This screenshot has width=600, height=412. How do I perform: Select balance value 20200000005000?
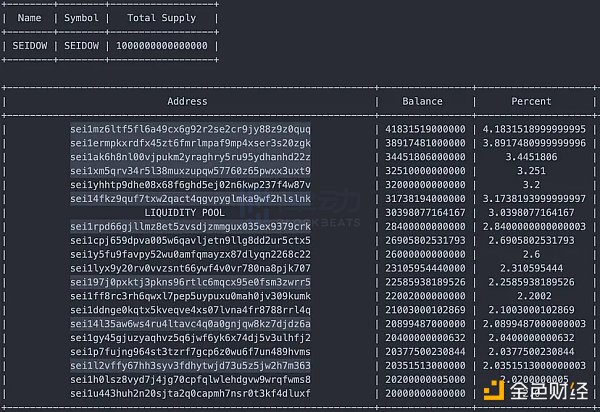coord(425,380)
